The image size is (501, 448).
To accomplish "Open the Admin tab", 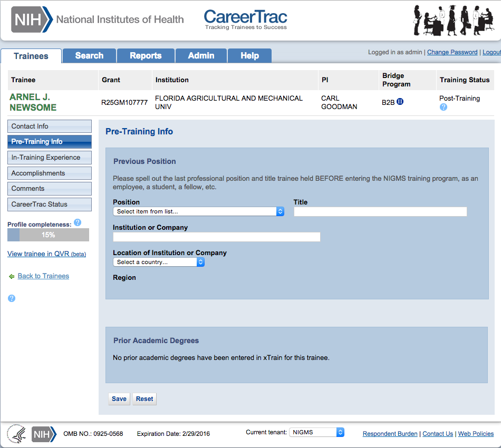I will coord(201,55).
